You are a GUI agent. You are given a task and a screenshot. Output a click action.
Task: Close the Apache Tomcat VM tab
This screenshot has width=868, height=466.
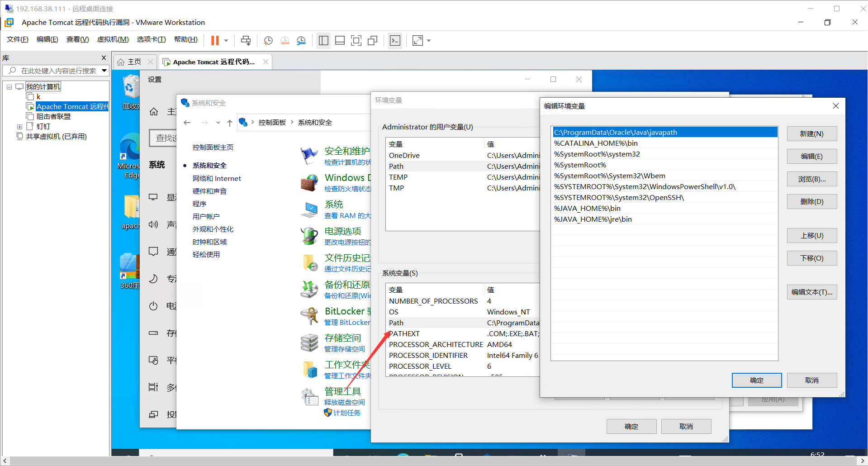[x=266, y=62]
